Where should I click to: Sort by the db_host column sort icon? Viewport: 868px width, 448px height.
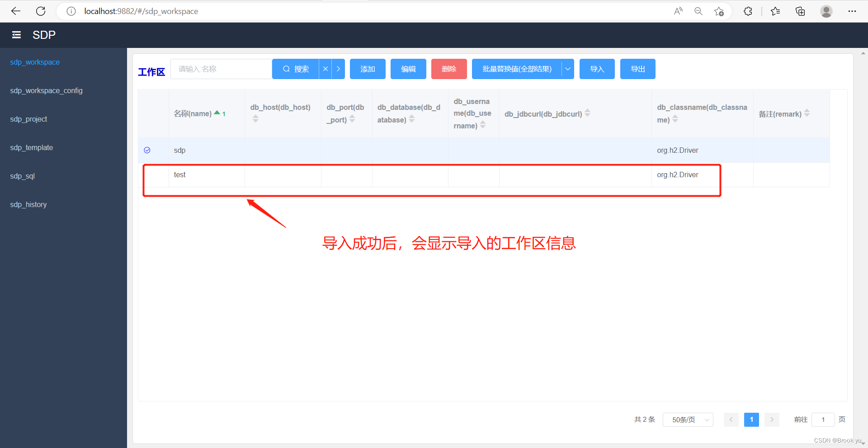click(256, 118)
